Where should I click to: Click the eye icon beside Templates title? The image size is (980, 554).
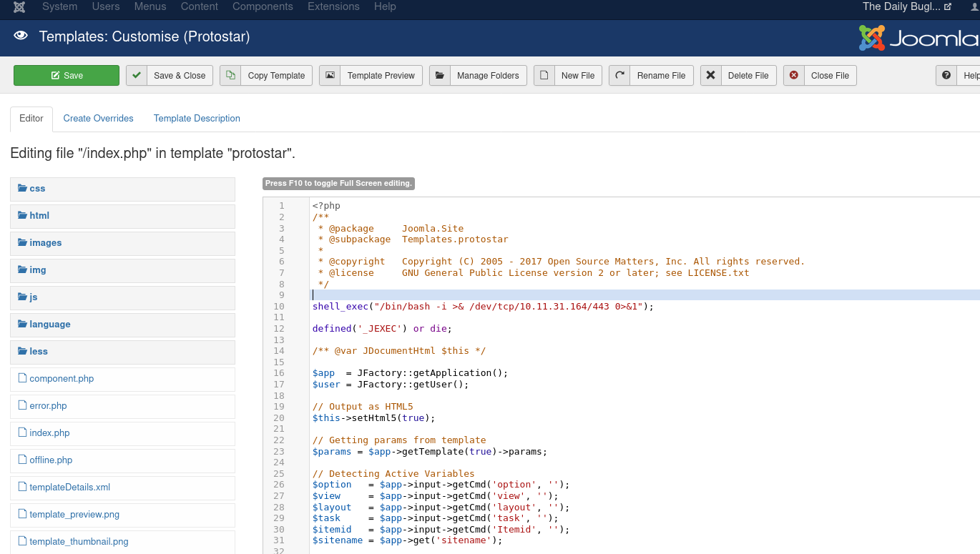click(x=21, y=36)
